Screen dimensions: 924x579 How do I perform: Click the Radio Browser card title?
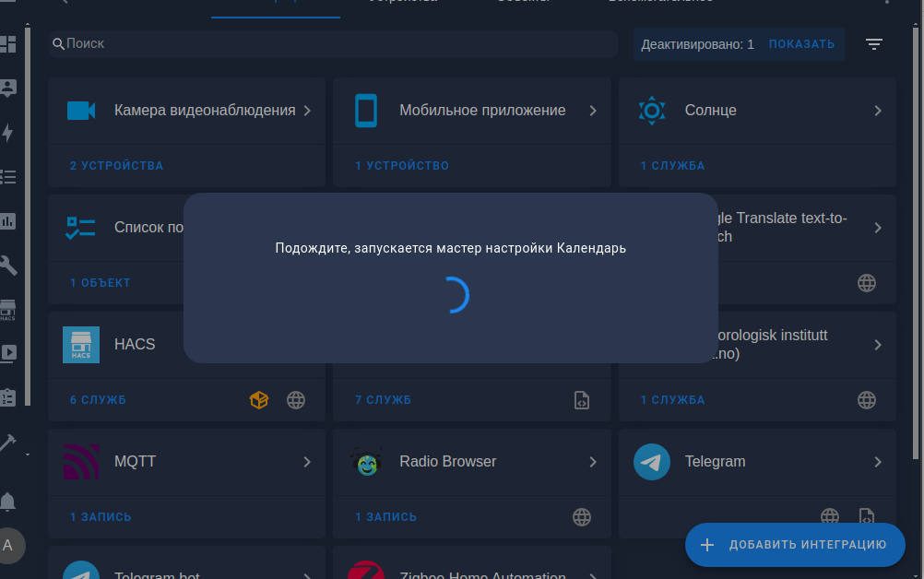pos(448,461)
